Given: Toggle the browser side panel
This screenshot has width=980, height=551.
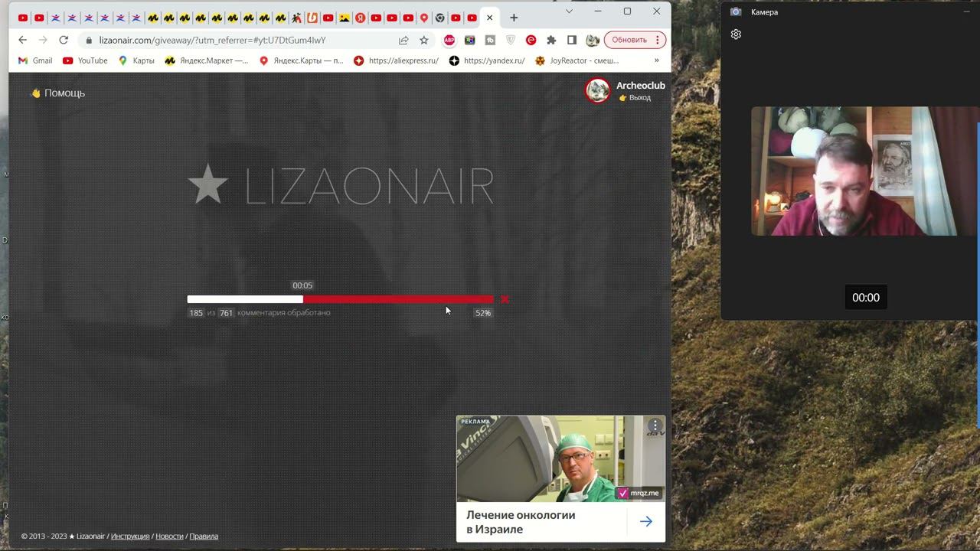Looking at the screenshot, I should pyautogui.click(x=571, y=40).
